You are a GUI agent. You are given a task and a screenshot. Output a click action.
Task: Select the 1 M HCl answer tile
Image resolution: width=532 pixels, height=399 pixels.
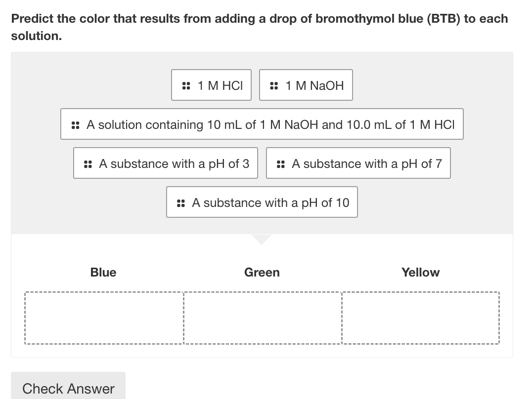[x=211, y=85]
